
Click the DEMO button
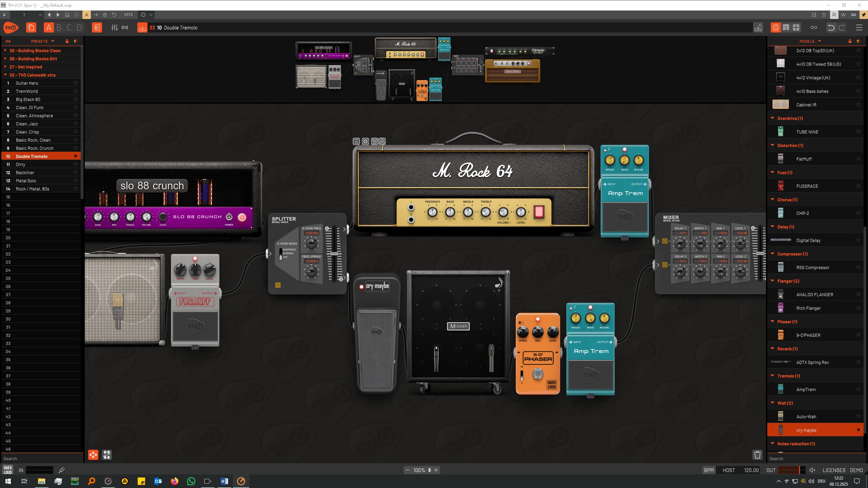pos(856,470)
